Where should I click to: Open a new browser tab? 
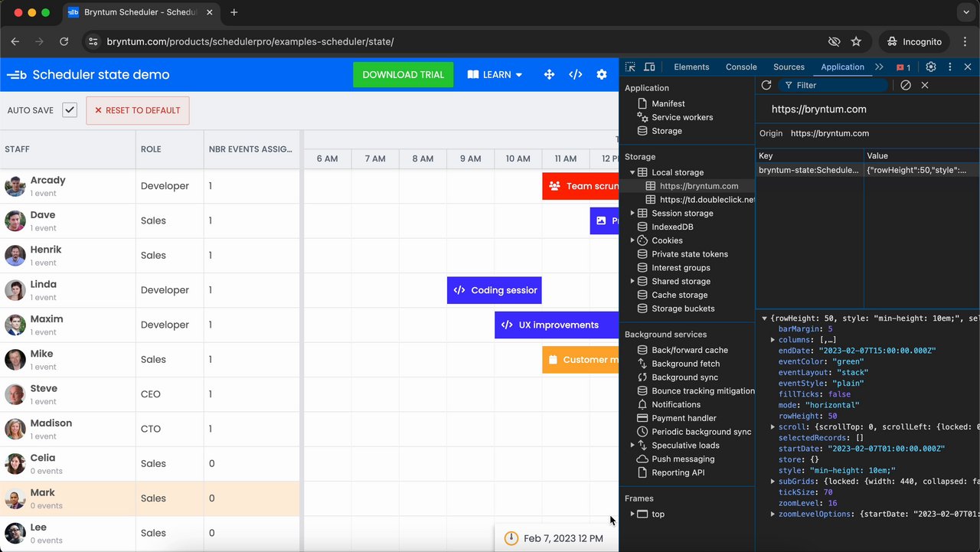(x=234, y=12)
